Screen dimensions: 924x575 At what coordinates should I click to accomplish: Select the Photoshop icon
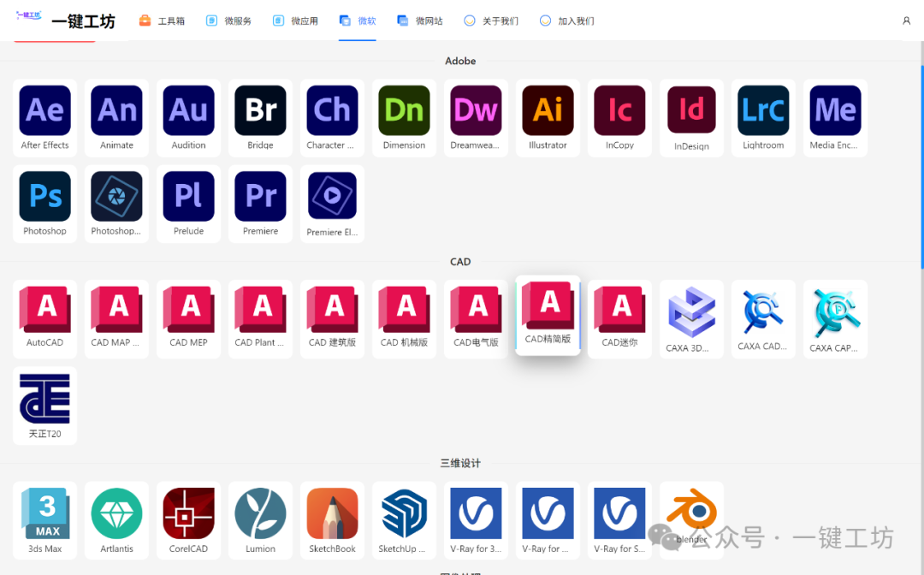[x=44, y=204]
